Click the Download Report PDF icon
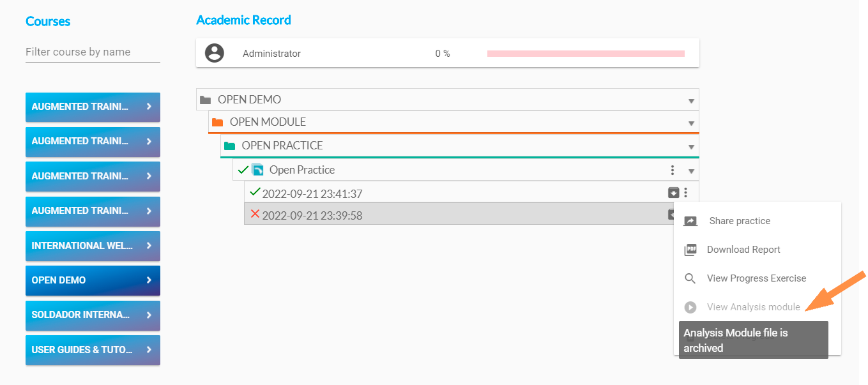This screenshot has width=868, height=385. point(690,250)
